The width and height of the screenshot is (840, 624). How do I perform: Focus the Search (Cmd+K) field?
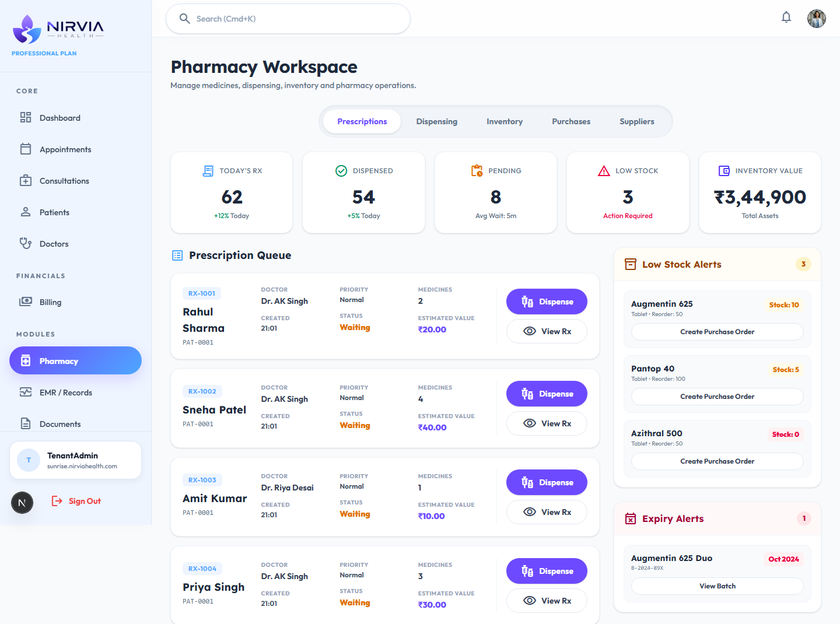(288, 19)
